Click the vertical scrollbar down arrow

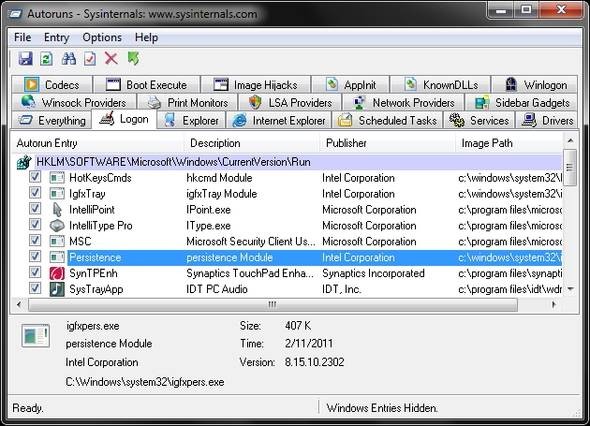pos(570,289)
